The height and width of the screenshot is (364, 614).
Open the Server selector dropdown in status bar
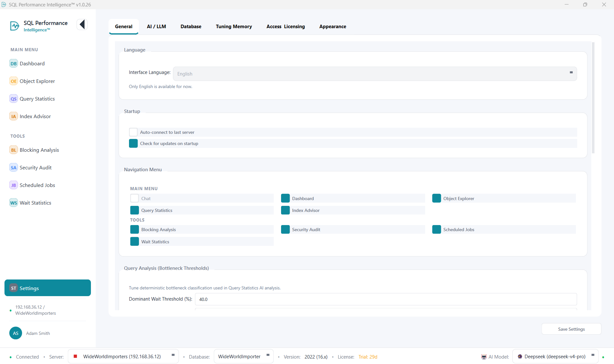pos(123,356)
